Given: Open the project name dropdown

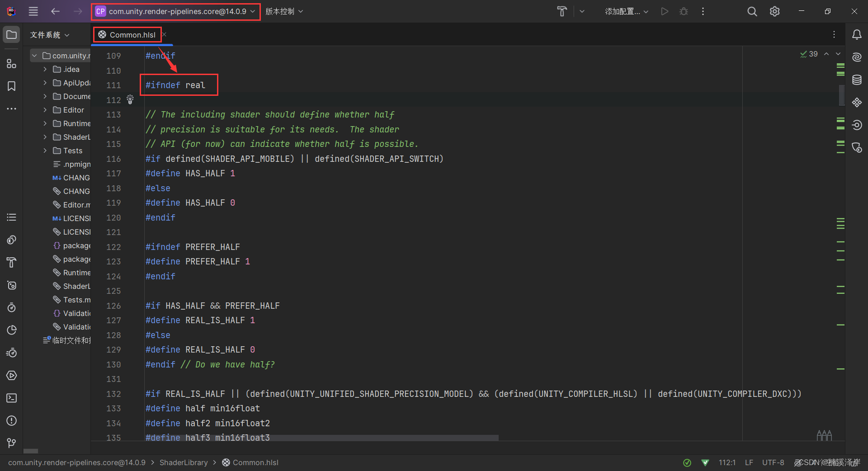Looking at the screenshot, I should tap(176, 11).
